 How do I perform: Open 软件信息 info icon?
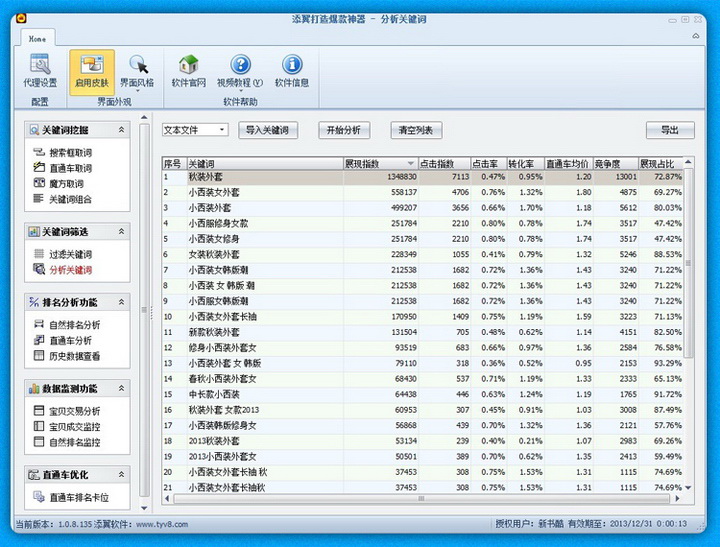click(292, 71)
